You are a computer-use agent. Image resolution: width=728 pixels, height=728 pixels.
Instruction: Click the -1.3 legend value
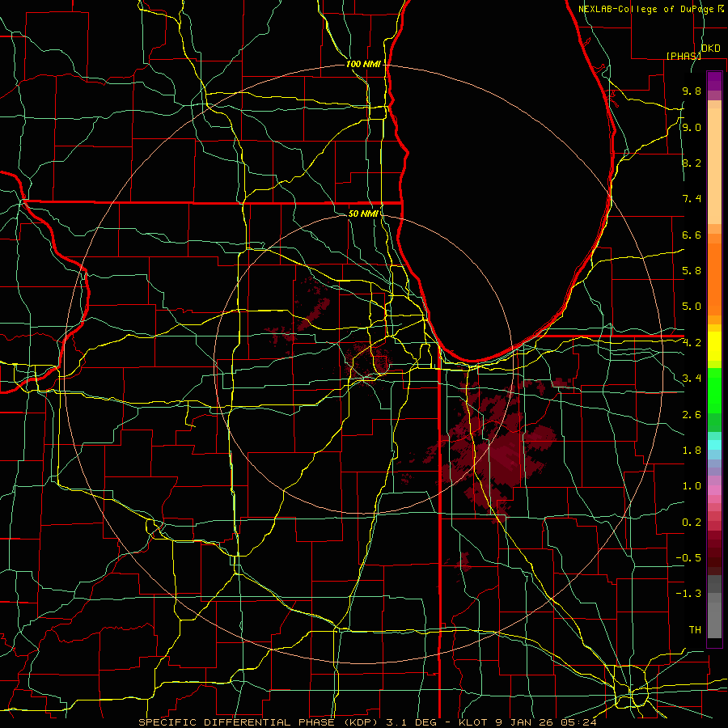pyautogui.click(x=688, y=594)
